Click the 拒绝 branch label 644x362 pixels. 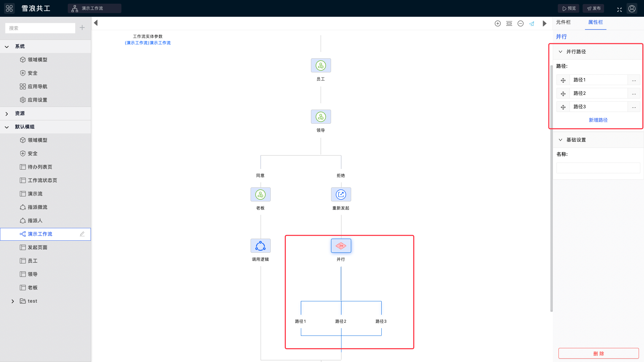point(341,176)
